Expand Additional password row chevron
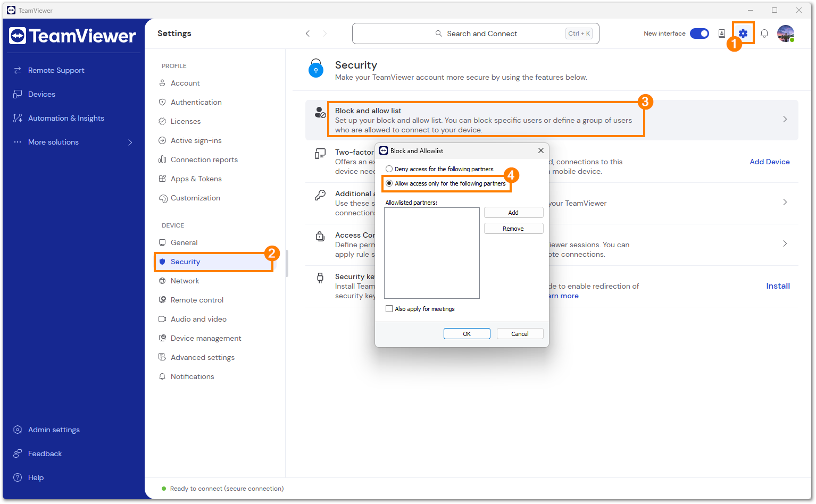Image resolution: width=816 pixels, height=504 pixels. point(785,202)
